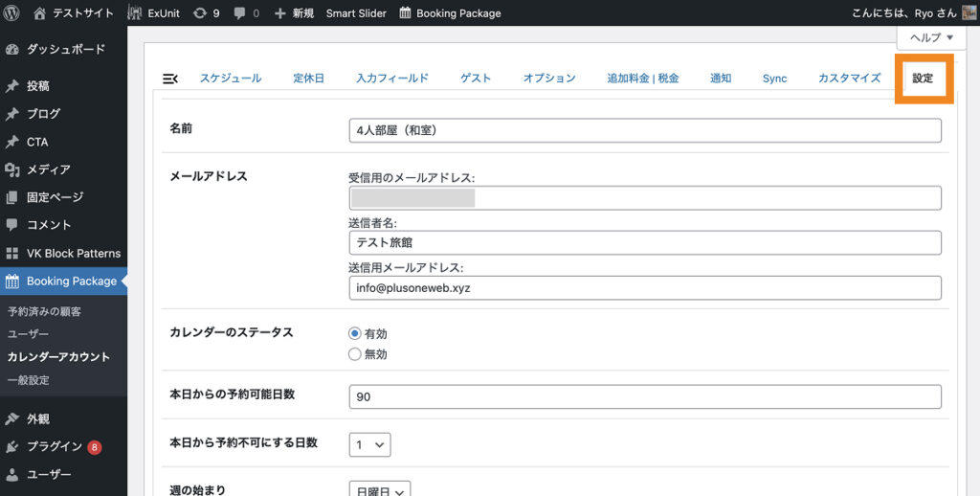Open the 本日から予約不可にする日数 dropdown
The width and height of the screenshot is (980, 496).
[369, 444]
